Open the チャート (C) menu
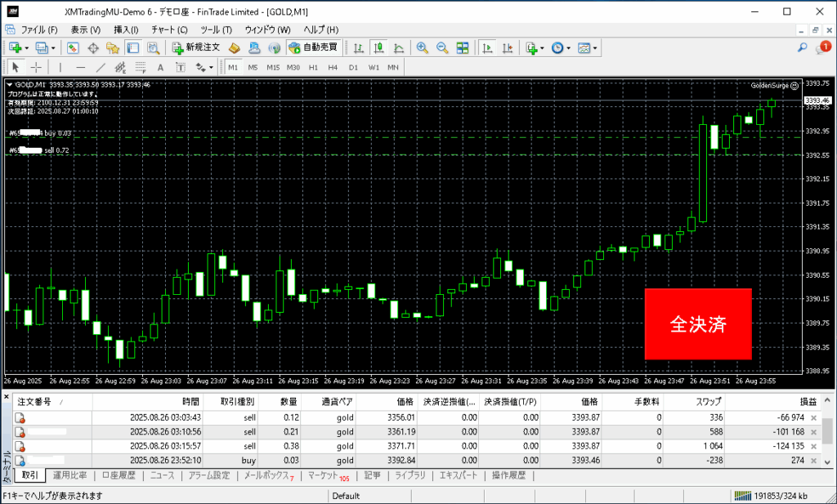This screenshot has height=504, width=837. [169, 29]
